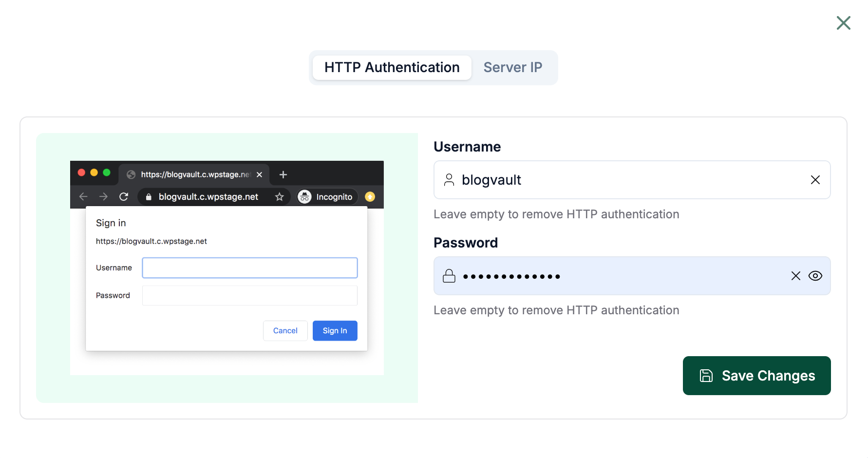
Task: Toggle password visibility with the eye icon
Action: click(815, 276)
